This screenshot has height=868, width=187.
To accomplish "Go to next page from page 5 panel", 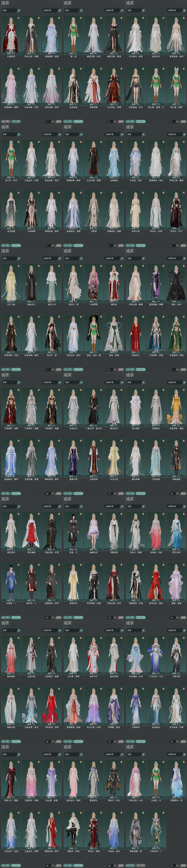I will point(78,245).
